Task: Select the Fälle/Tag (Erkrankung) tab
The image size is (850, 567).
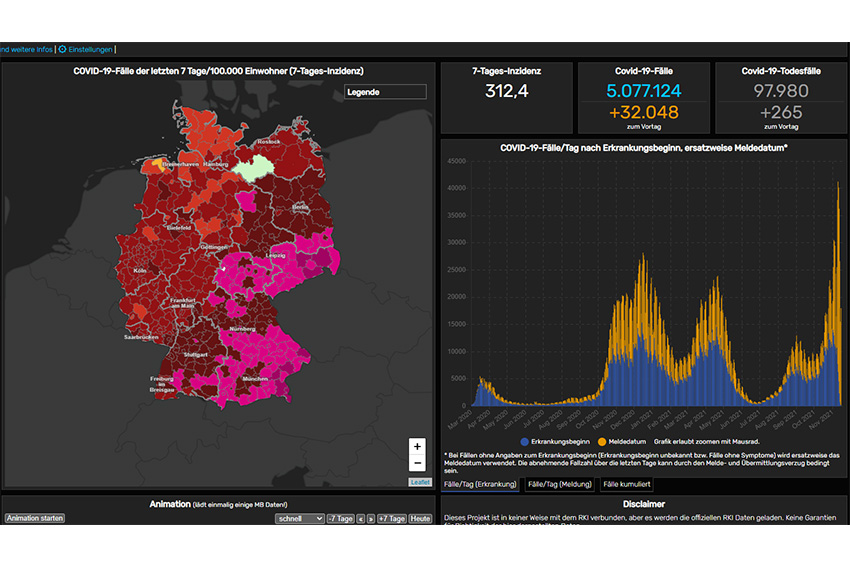Action: click(x=481, y=485)
